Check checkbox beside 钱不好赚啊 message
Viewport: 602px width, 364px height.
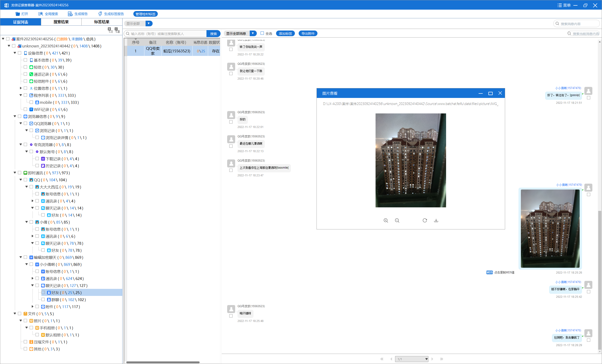tap(589, 292)
